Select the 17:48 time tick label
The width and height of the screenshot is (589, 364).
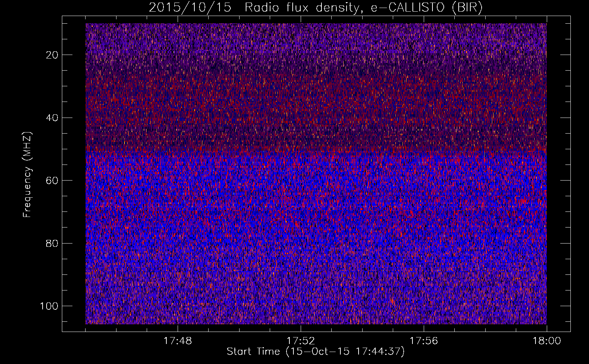tap(178, 341)
